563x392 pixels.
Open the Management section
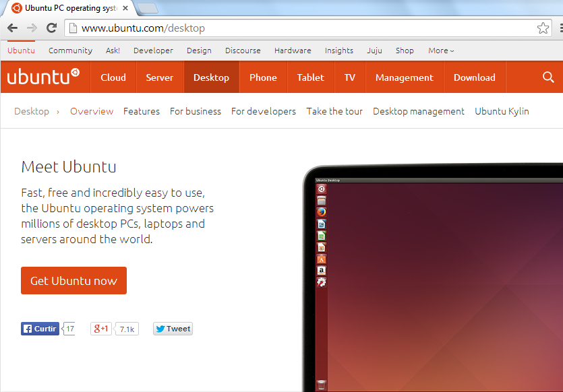pyautogui.click(x=405, y=77)
